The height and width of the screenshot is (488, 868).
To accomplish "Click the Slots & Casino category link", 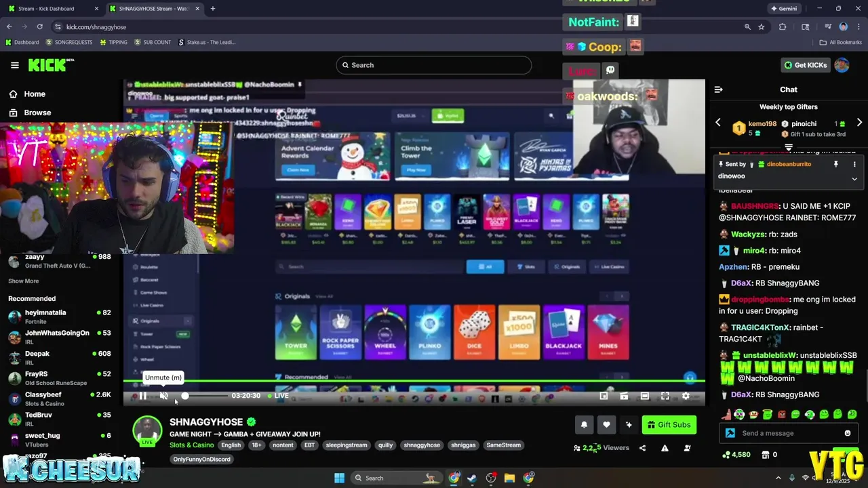I will point(191,445).
